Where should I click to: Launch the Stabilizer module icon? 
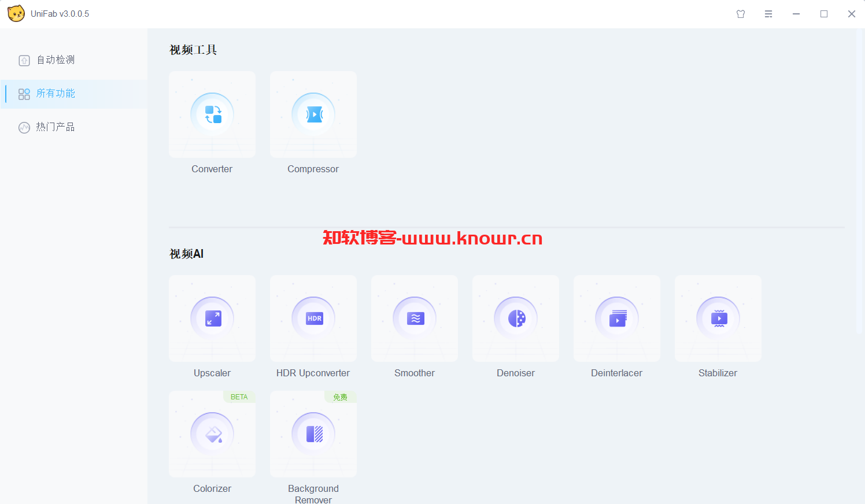coord(718,318)
